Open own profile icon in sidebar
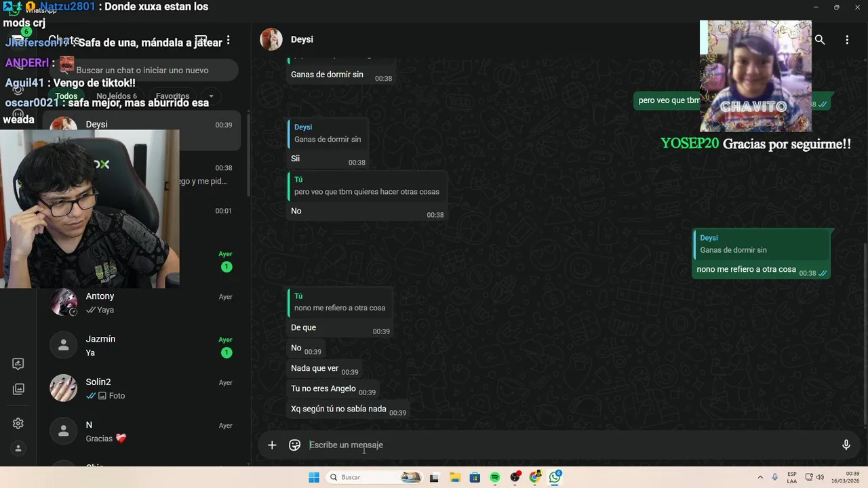The width and height of the screenshot is (868, 488). pyautogui.click(x=18, y=449)
